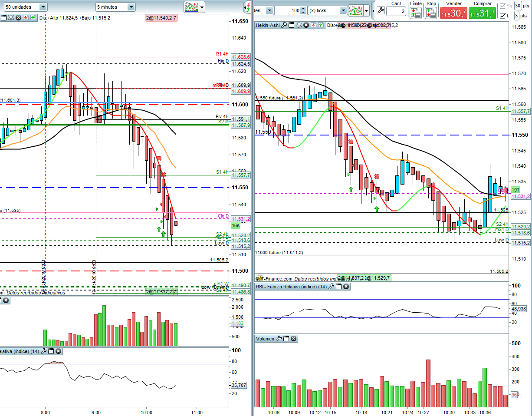This screenshot has height=416, width=532.
Task: Close the left price chart panel
Action: (x=18, y=18)
